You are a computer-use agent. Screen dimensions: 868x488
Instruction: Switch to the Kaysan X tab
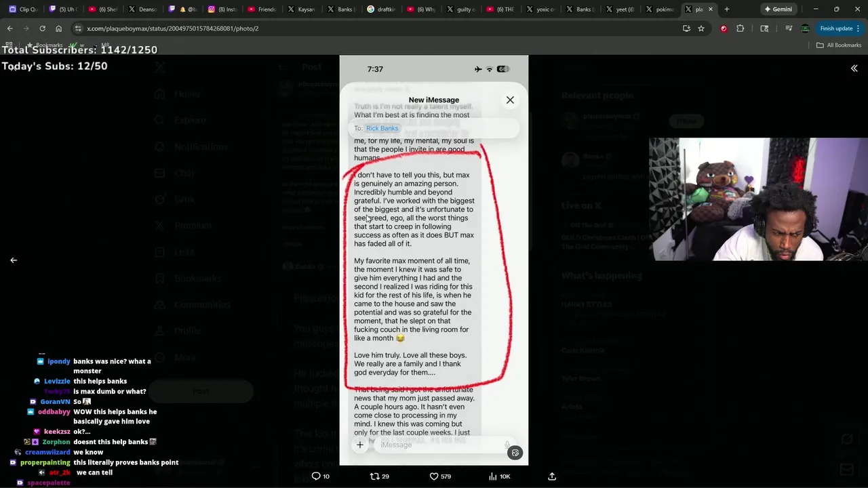(x=302, y=9)
